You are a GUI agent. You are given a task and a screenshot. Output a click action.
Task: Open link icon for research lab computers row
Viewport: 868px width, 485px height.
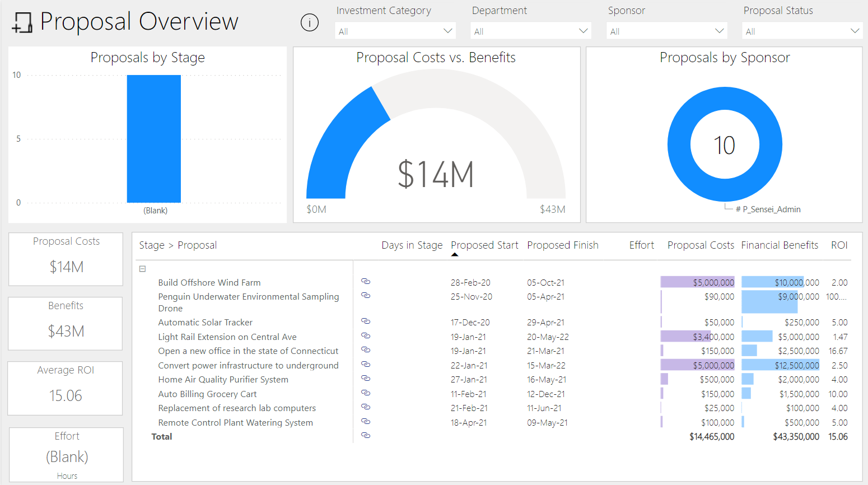366,407
